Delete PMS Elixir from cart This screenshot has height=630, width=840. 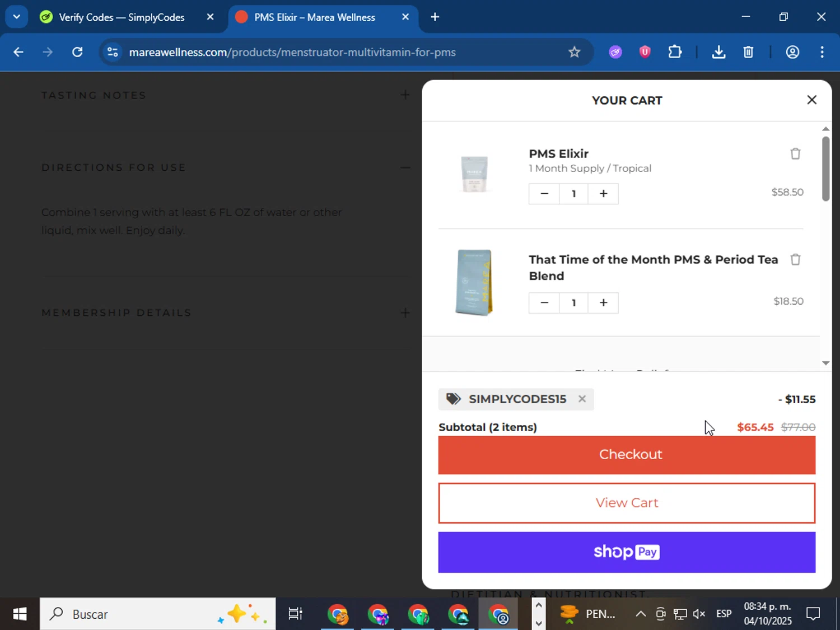tap(795, 153)
